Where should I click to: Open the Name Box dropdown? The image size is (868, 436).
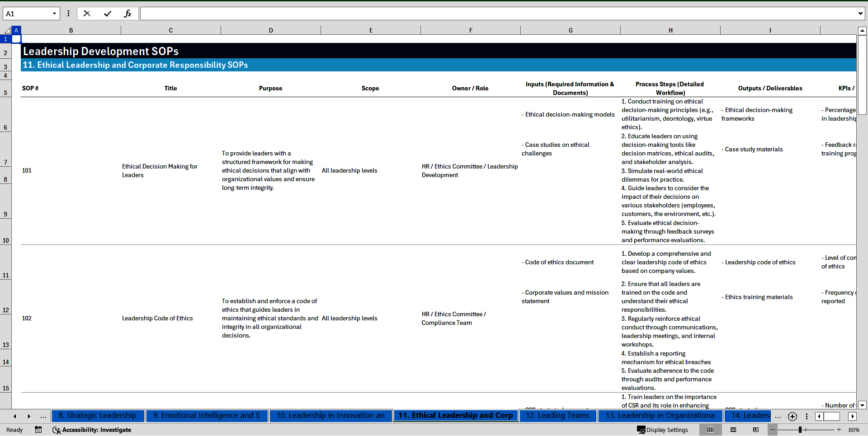54,14
